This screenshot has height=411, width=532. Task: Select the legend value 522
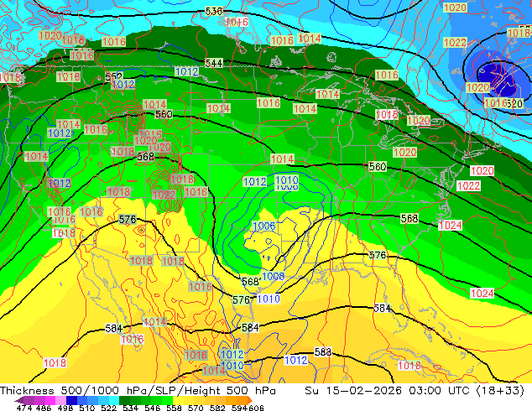point(108,408)
